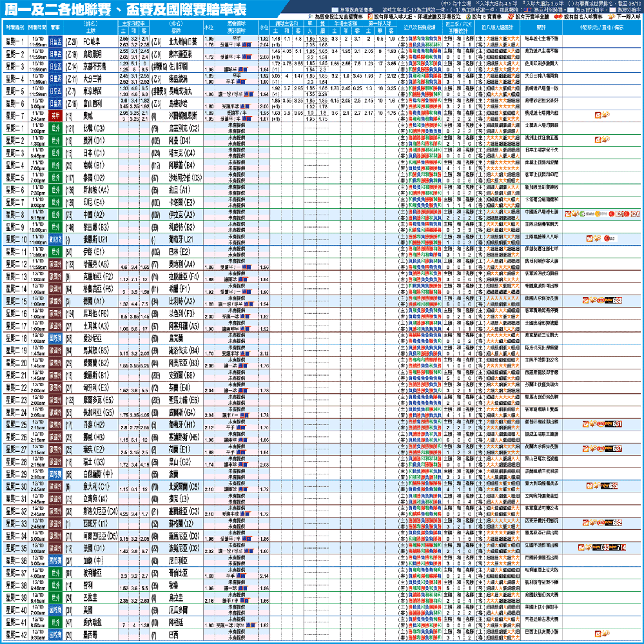Click the broadcast icons in the 中國 (A2) row
The image size is (644, 644).
coord(602,214)
